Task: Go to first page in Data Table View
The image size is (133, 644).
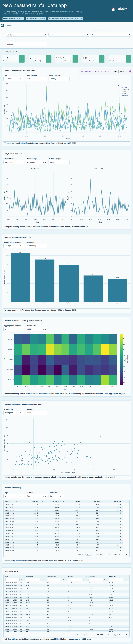Action: [108, 635]
